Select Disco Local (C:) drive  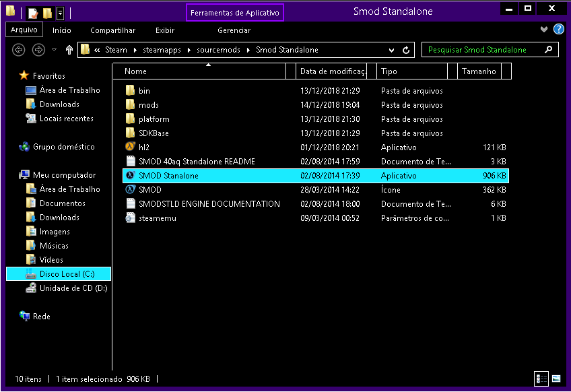(59, 274)
